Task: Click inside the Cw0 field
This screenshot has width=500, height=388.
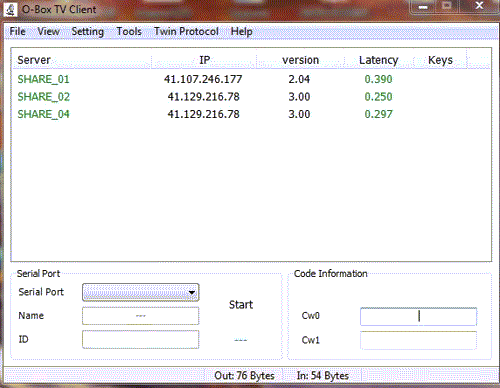Action: (418, 316)
